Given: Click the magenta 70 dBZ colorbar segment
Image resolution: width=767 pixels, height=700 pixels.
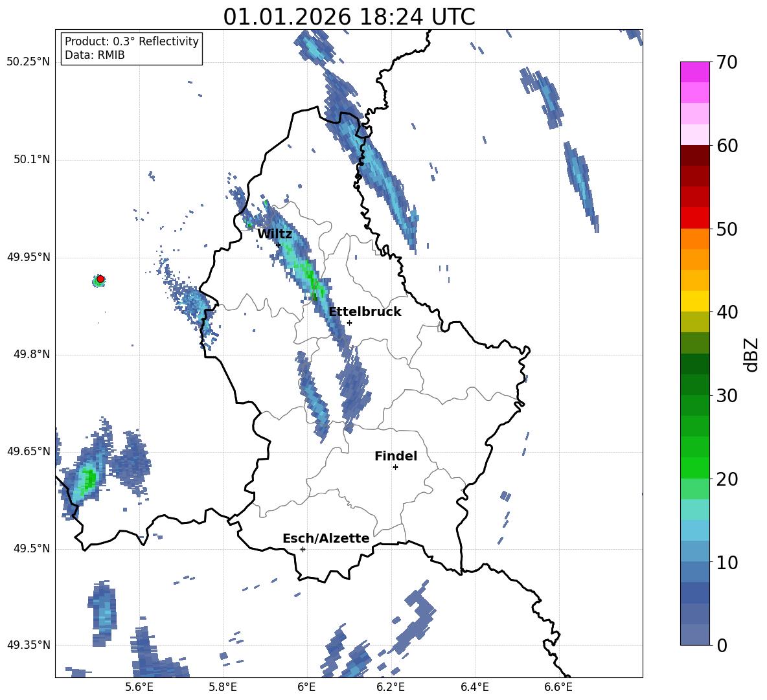Looking at the screenshot, I should pyautogui.click(x=694, y=73).
